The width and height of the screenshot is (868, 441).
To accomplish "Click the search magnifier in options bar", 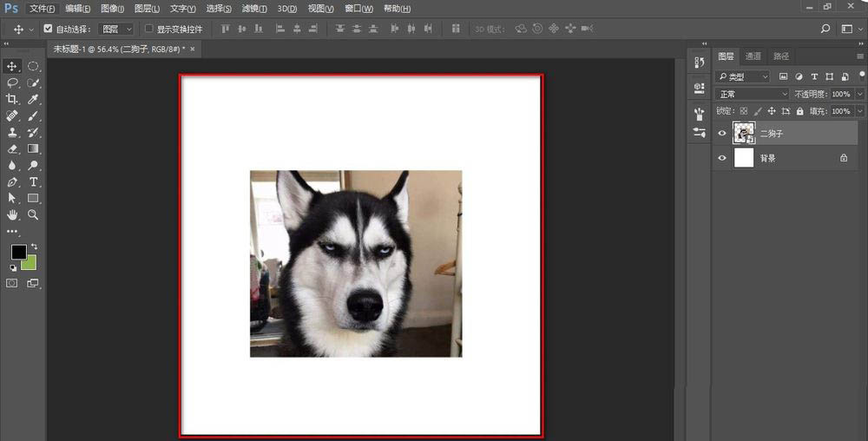I will 825,29.
